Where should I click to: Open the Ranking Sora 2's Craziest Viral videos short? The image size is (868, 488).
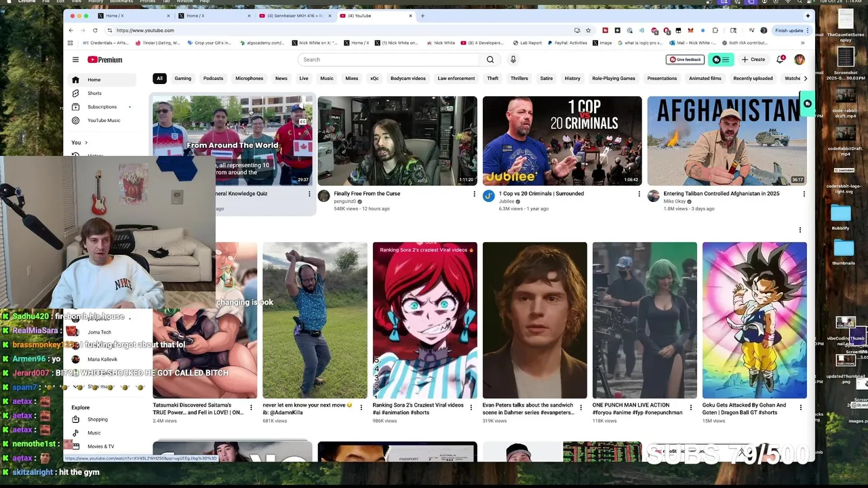[425, 320]
